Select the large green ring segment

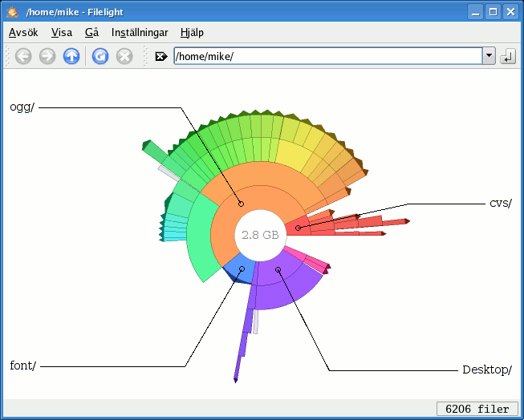pos(201,240)
